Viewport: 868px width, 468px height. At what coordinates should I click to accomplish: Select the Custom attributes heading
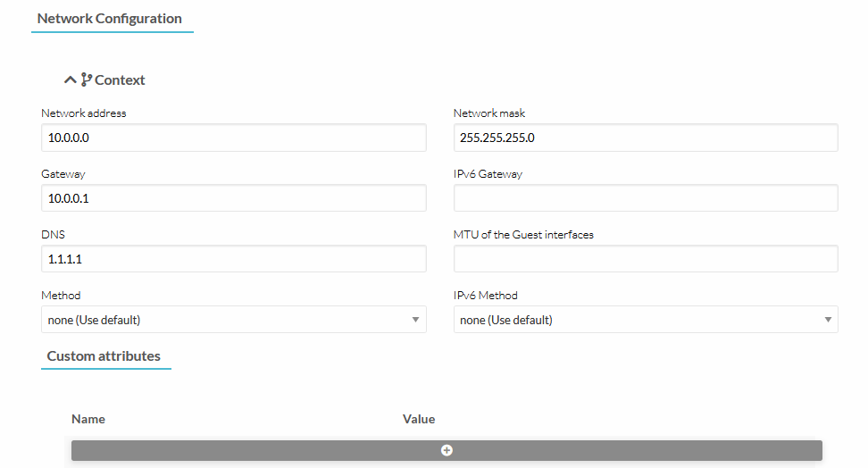pos(104,356)
